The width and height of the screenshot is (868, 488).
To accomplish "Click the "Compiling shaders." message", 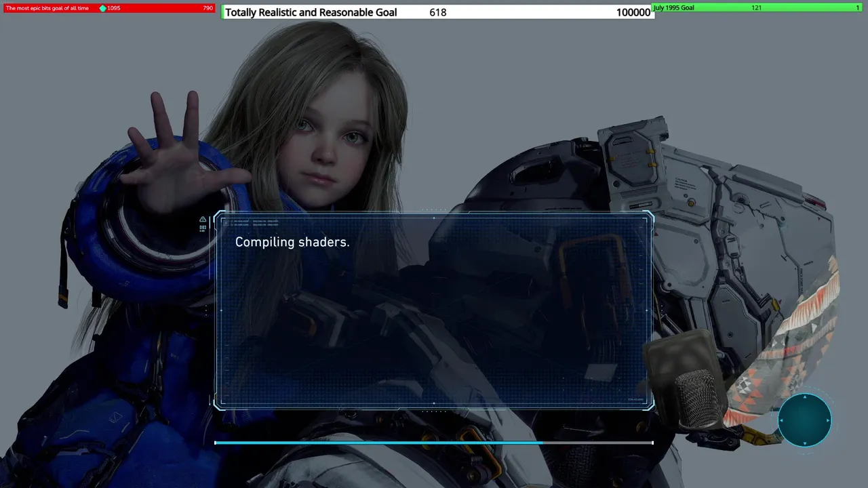I will [x=292, y=242].
